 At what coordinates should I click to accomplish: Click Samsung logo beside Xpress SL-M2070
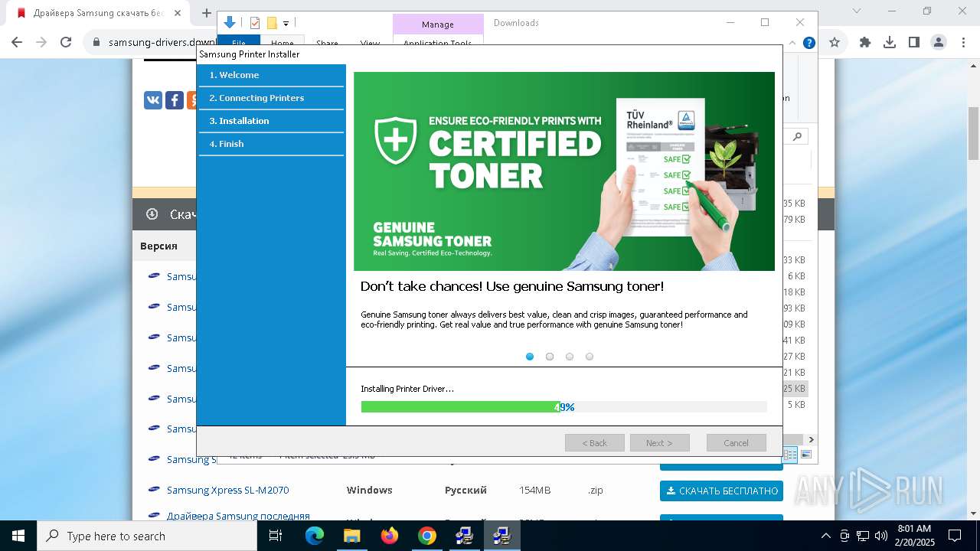[x=154, y=490]
